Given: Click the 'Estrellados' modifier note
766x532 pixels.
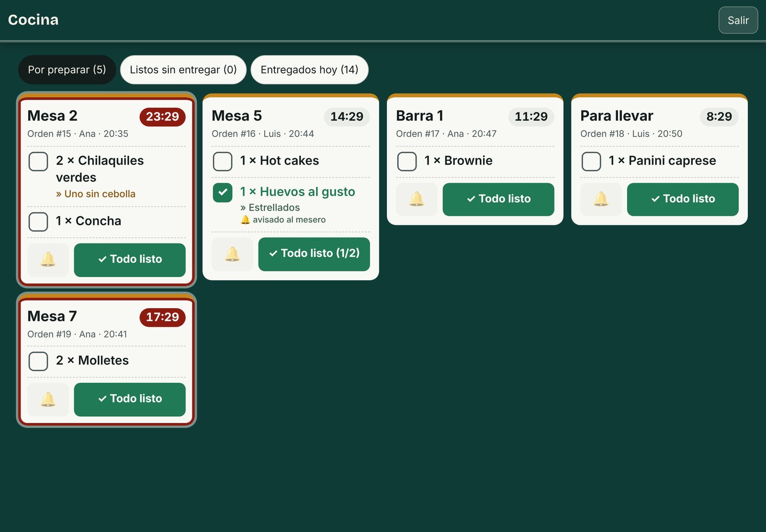Looking at the screenshot, I should click(x=270, y=208).
